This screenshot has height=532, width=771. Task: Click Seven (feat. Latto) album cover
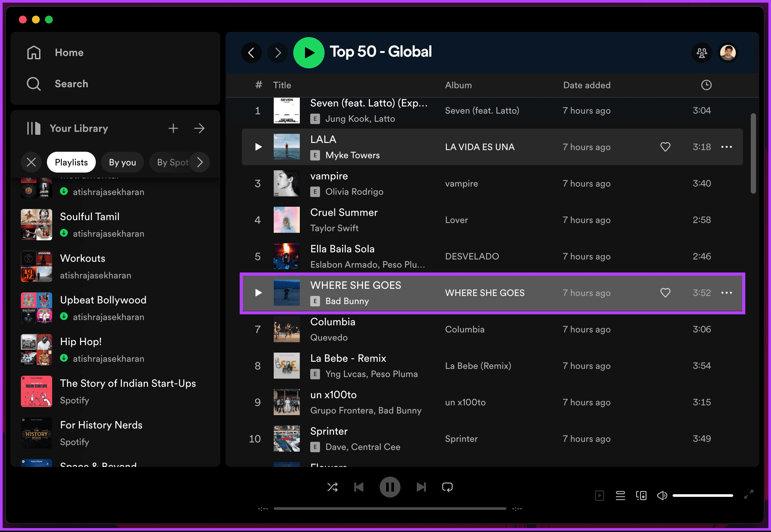(x=286, y=111)
